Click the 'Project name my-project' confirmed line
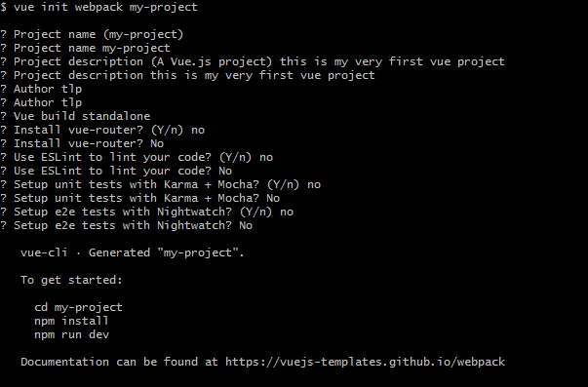 (85, 48)
